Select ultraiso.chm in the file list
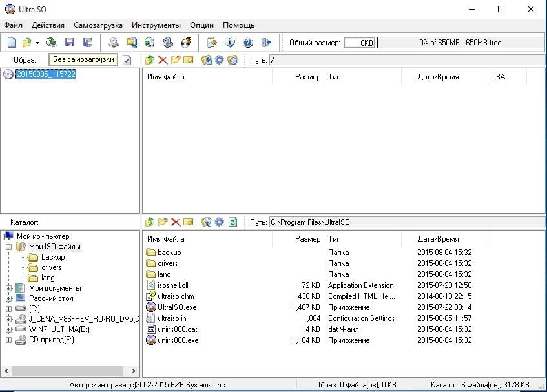Image resolution: width=547 pixels, height=392 pixels. tap(176, 296)
